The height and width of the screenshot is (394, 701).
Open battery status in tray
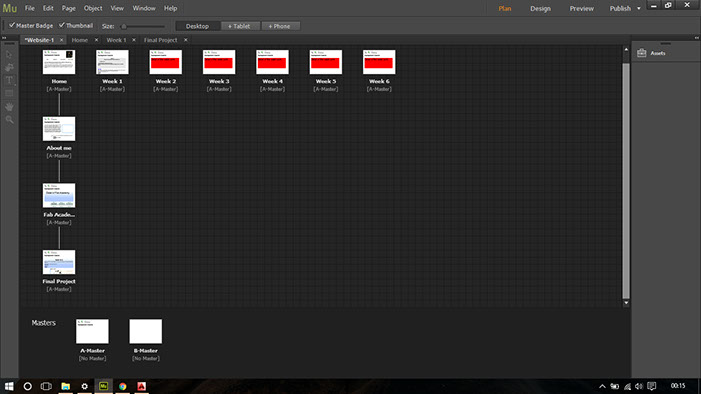(x=615, y=386)
